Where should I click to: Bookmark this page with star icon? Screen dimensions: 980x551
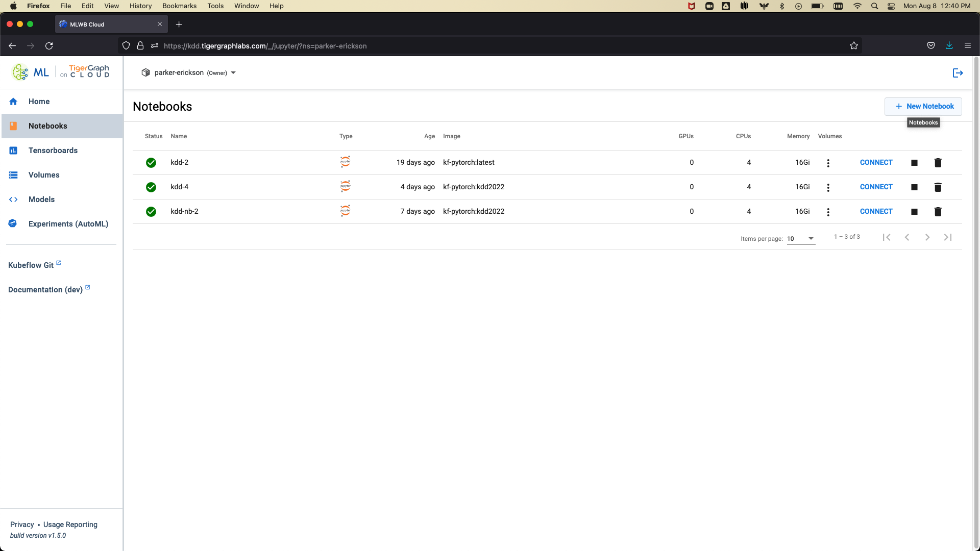tap(854, 46)
